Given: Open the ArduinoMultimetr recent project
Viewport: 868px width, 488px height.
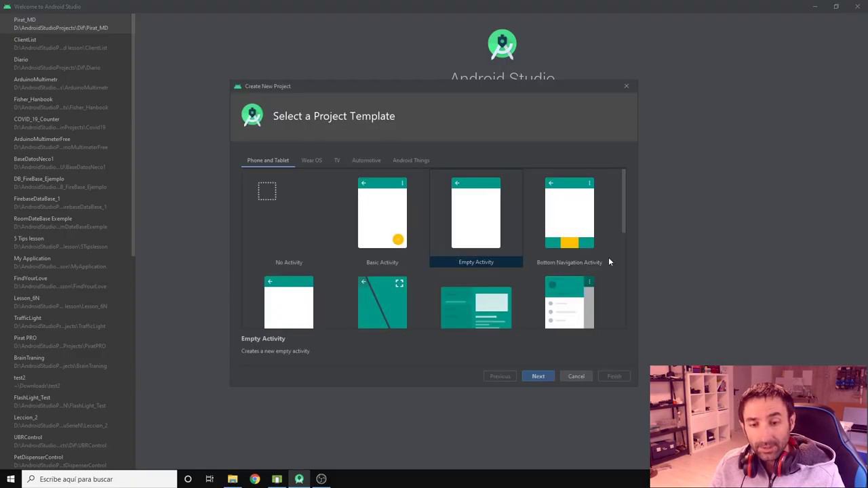Looking at the screenshot, I should pyautogui.click(x=66, y=83).
